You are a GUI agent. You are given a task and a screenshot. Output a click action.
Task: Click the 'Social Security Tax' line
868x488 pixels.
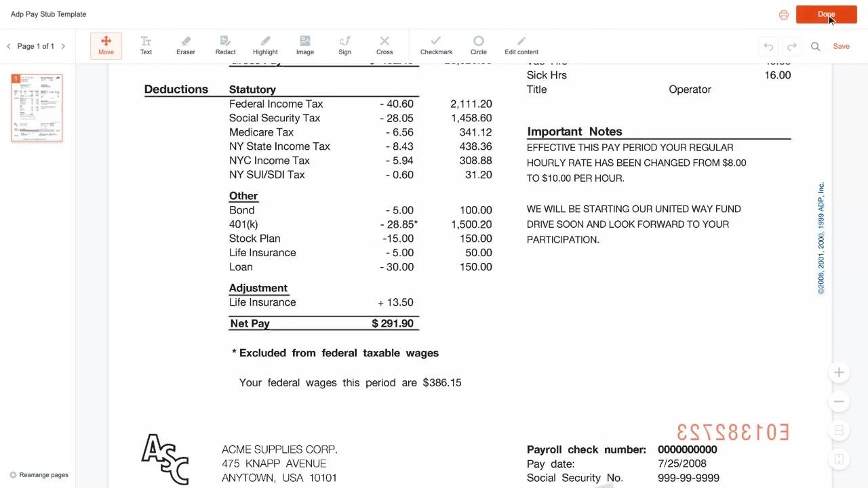274,118
